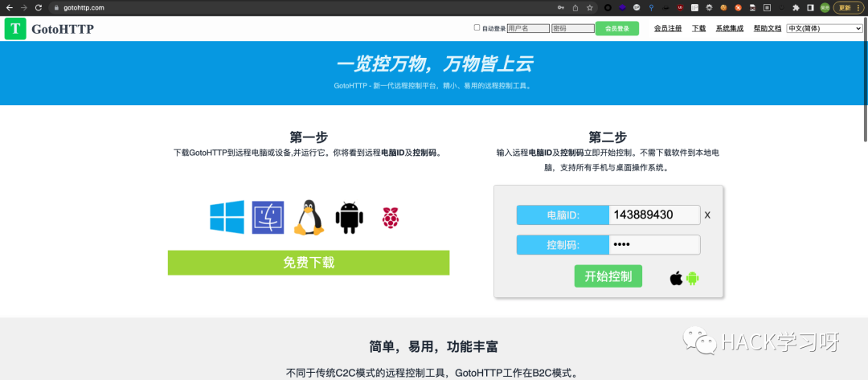Click the 简单，易用，功能丰富 heading
This screenshot has width=868, height=380.
point(433,347)
